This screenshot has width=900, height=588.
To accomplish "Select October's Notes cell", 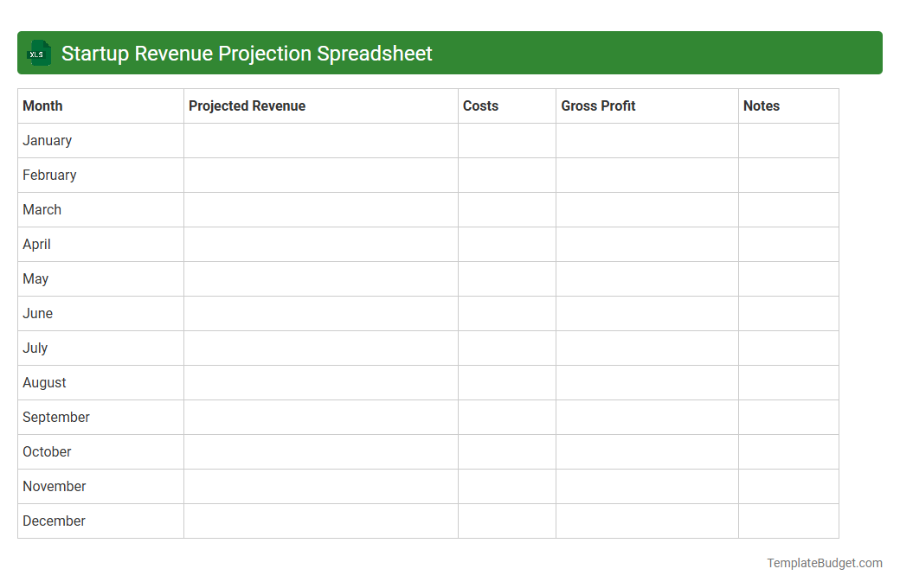I will click(x=787, y=451).
